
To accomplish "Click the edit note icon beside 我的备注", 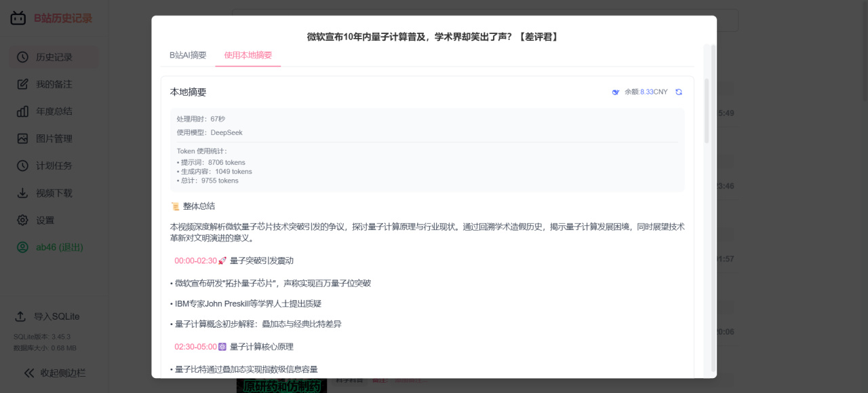I will (x=22, y=84).
